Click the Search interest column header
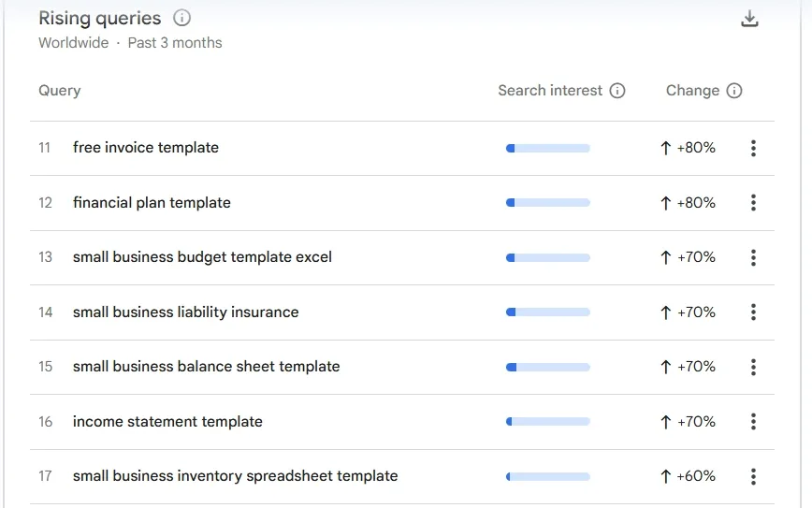This screenshot has height=508, width=812. tap(550, 91)
